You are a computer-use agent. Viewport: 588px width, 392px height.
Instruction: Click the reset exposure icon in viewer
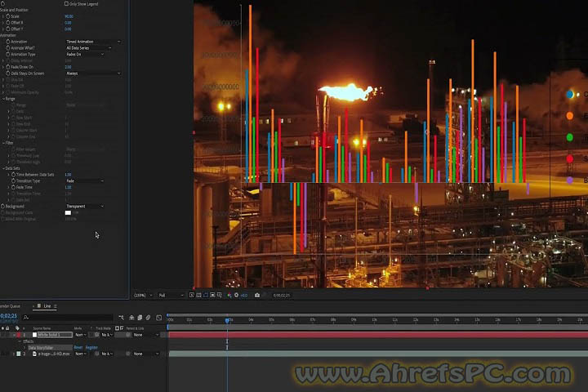click(x=236, y=295)
